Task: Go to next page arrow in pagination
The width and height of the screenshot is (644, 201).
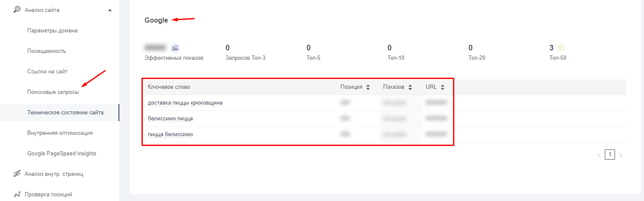Action: (x=621, y=155)
